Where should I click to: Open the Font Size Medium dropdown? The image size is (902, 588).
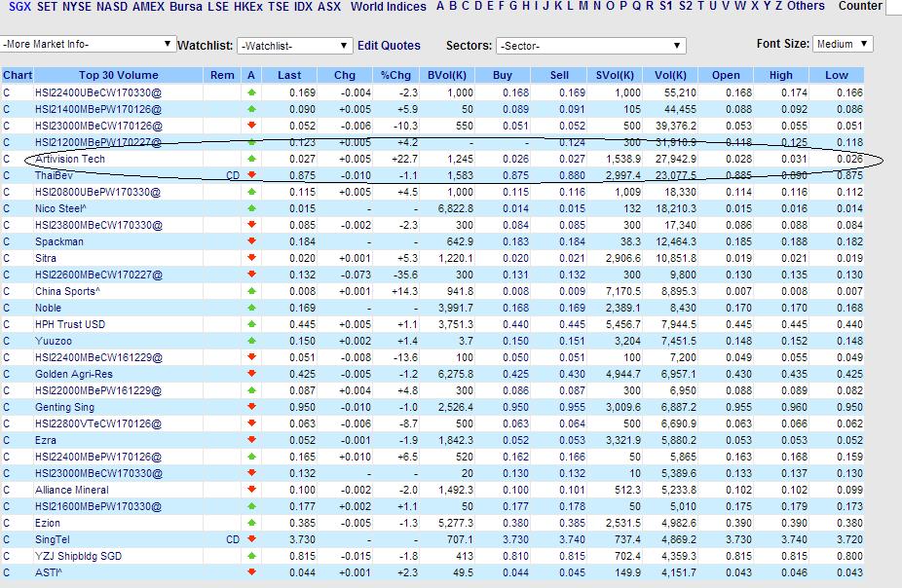843,44
